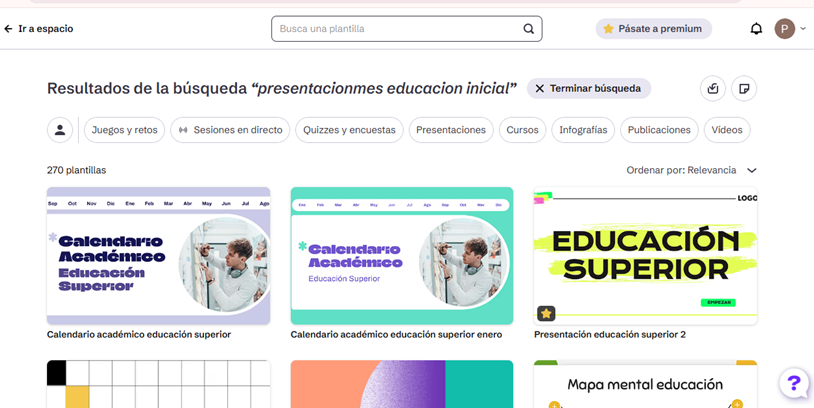Choose Quizzes y encuestas filter
Viewport: 814px width, 408px height.
click(x=349, y=130)
